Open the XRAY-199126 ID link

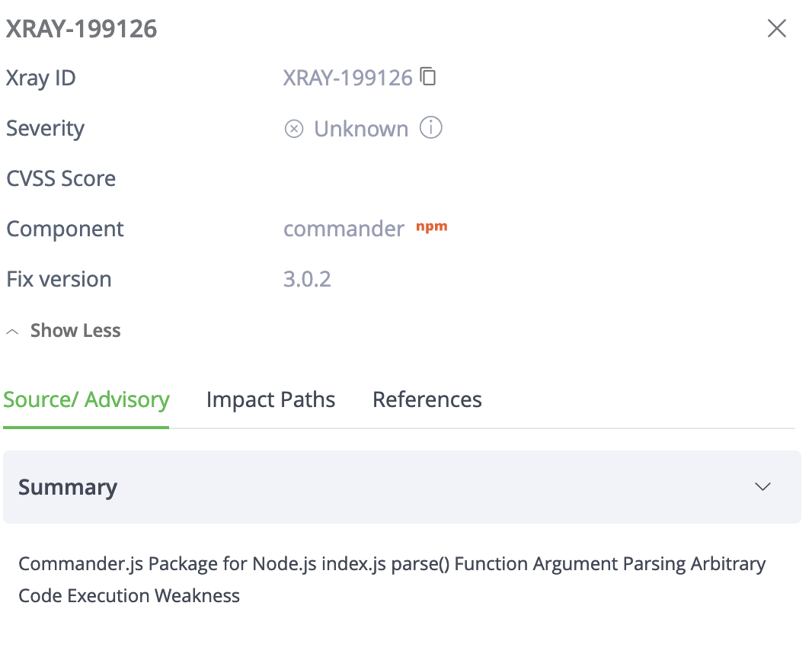(x=347, y=77)
